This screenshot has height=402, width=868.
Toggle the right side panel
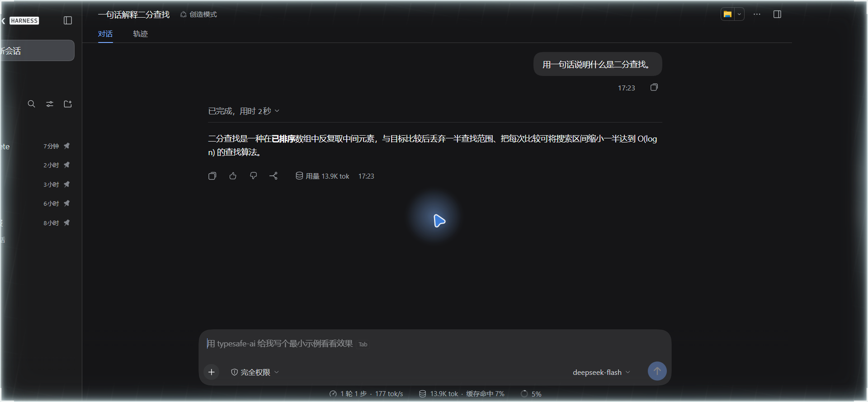[x=777, y=14]
